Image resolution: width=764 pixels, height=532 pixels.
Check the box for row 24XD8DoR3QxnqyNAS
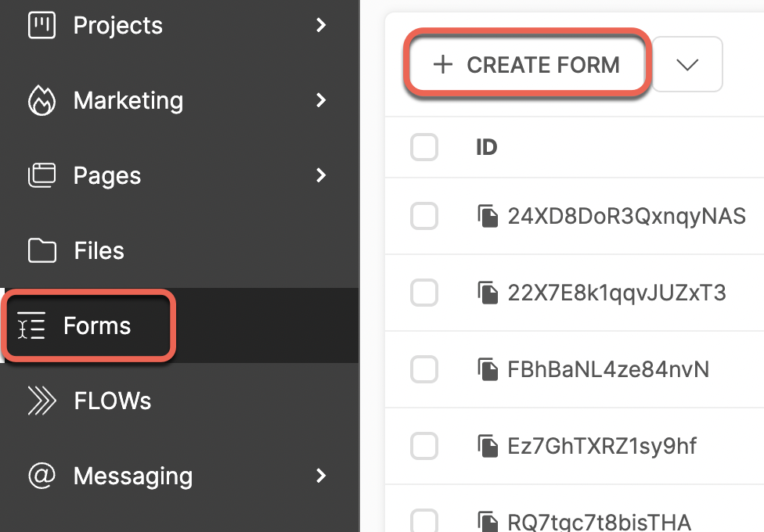[424, 216]
